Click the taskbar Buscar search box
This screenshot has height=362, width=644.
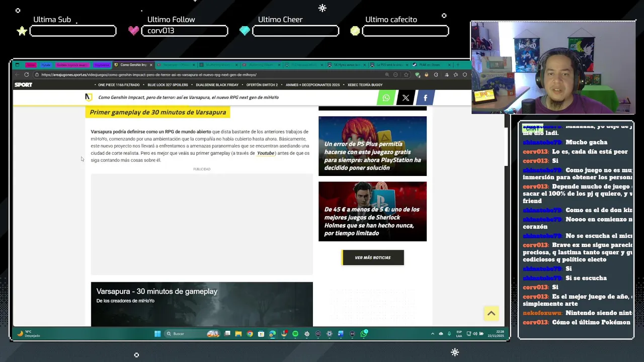[x=192, y=333]
